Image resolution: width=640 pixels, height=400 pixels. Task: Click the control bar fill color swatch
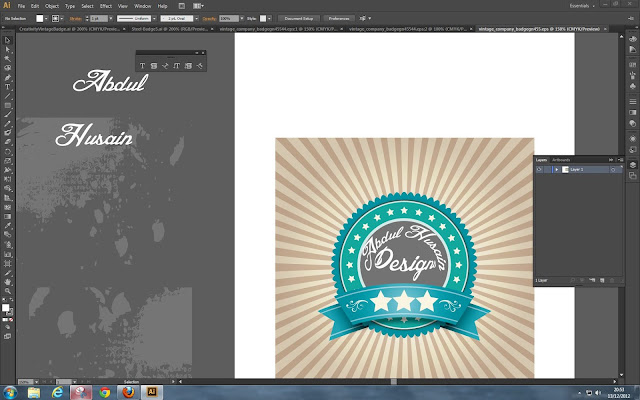[40, 18]
